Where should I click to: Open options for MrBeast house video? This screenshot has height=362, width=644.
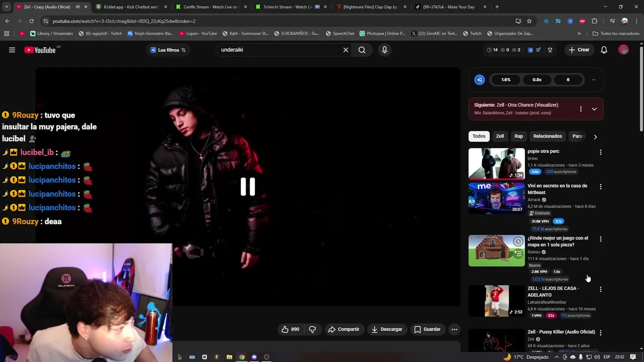coord(600,187)
